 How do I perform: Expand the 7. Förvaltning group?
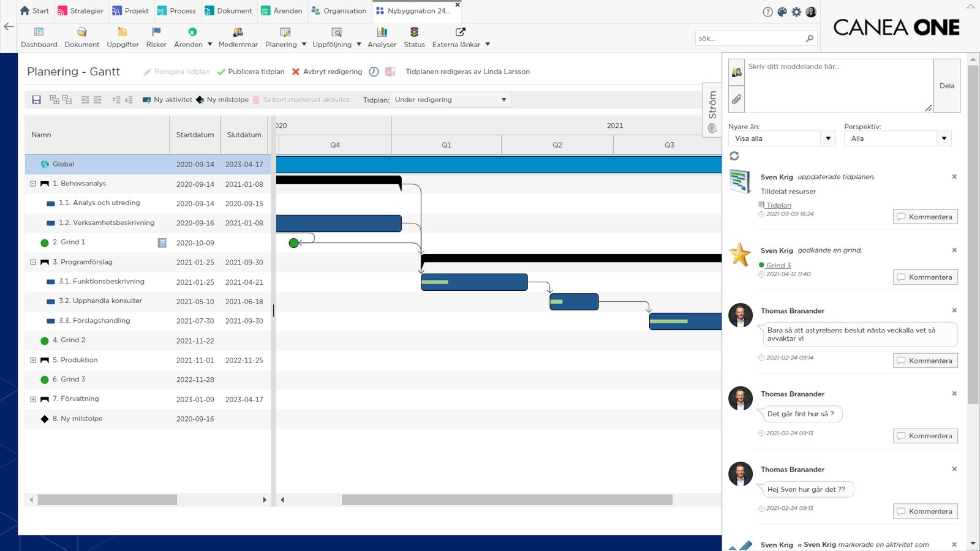pos(33,399)
